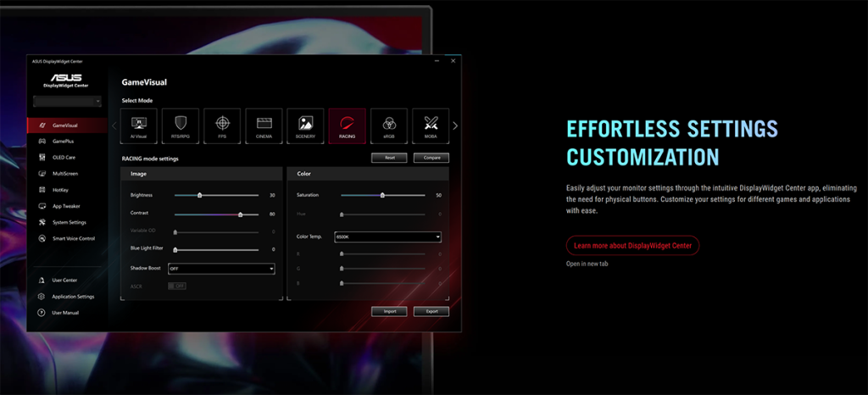The height and width of the screenshot is (395, 868).
Task: Select the RACING mode tile
Action: (347, 126)
